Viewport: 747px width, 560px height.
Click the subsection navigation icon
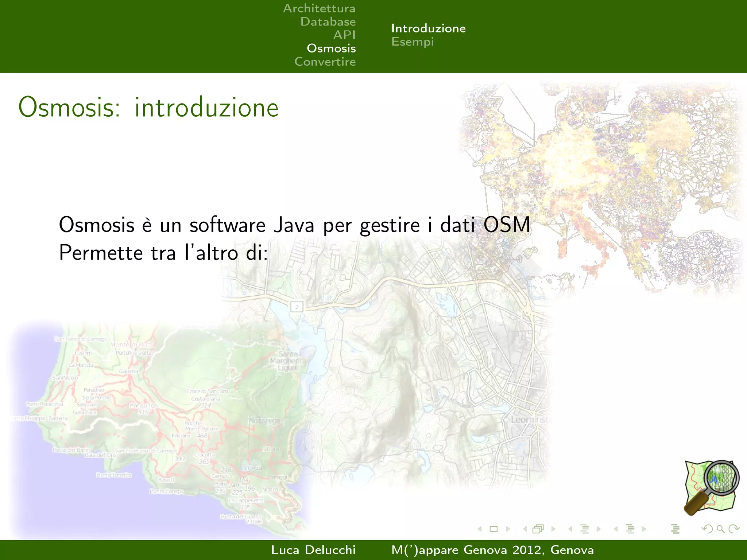pos(585,529)
